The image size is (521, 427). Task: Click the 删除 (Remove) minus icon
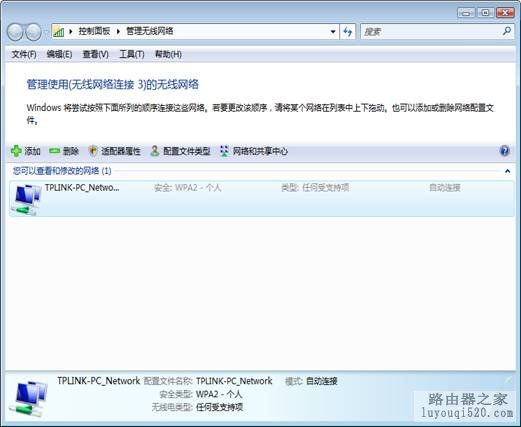(x=54, y=151)
